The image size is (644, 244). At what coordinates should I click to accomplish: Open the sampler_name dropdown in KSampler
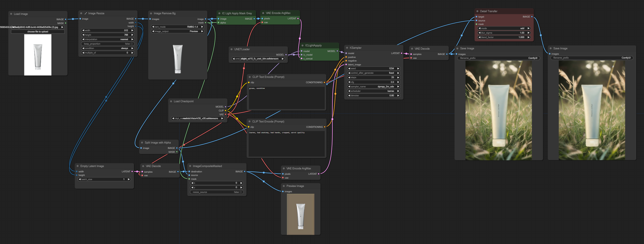[x=374, y=86]
